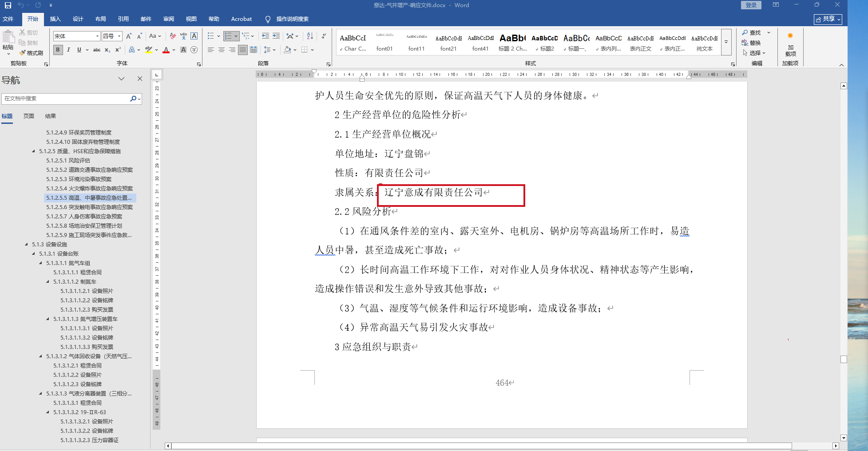The width and height of the screenshot is (868, 451).
Task: Collapse the 5.1.2.5 质量、HSE和应急保障措施 heading
Action: coord(34,151)
